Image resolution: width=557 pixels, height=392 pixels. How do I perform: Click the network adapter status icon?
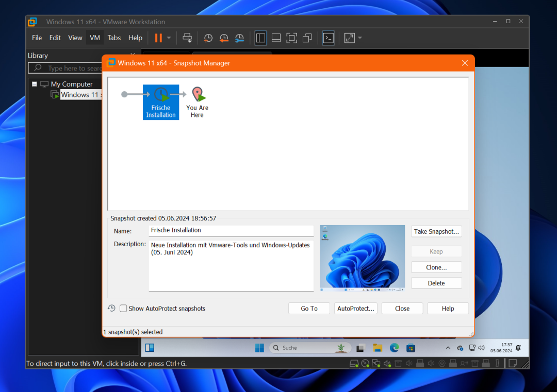coord(376,363)
